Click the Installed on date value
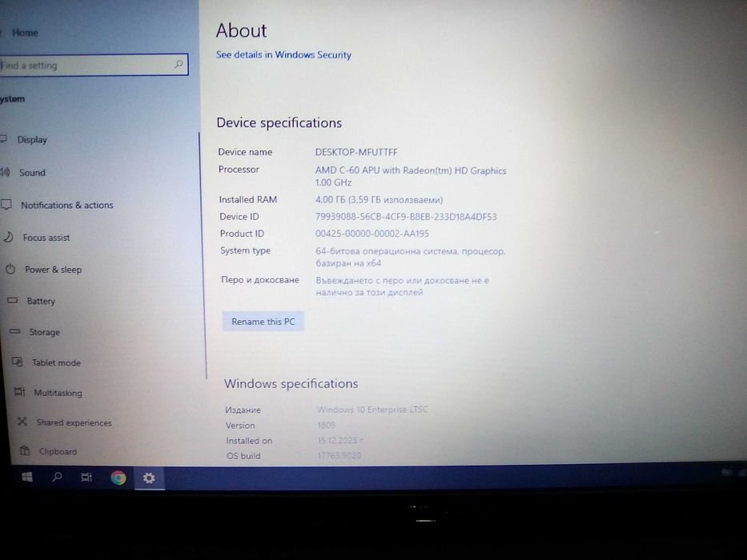 340,440
